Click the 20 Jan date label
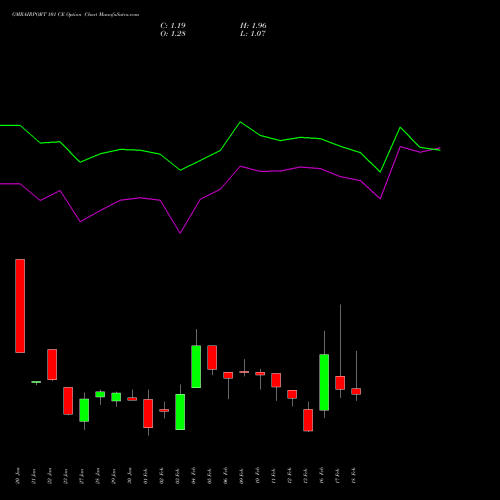Viewport: 500px width, 500px height. click(18, 476)
